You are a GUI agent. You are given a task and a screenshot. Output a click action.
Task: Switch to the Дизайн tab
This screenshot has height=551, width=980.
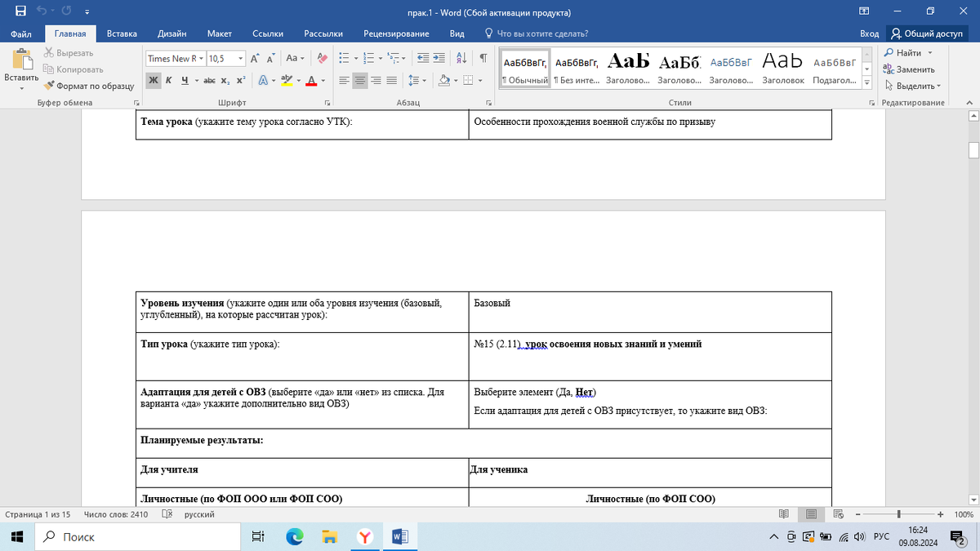coord(172,33)
